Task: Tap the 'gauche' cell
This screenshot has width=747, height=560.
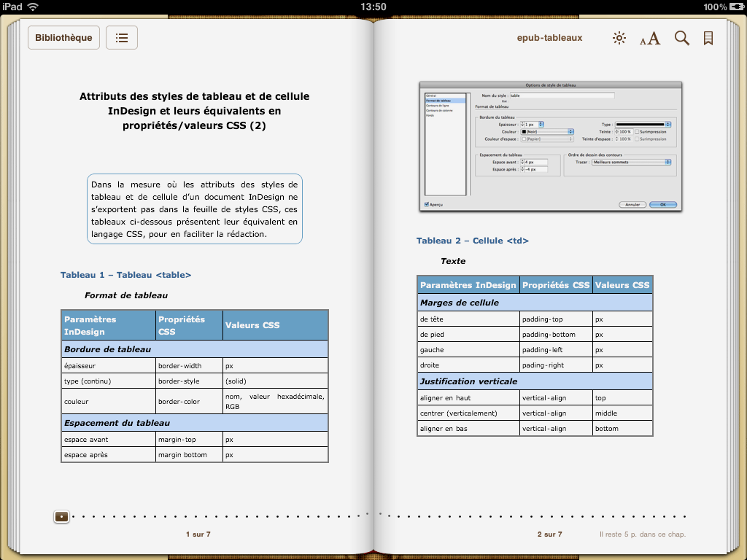Action: (x=468, y=349)
